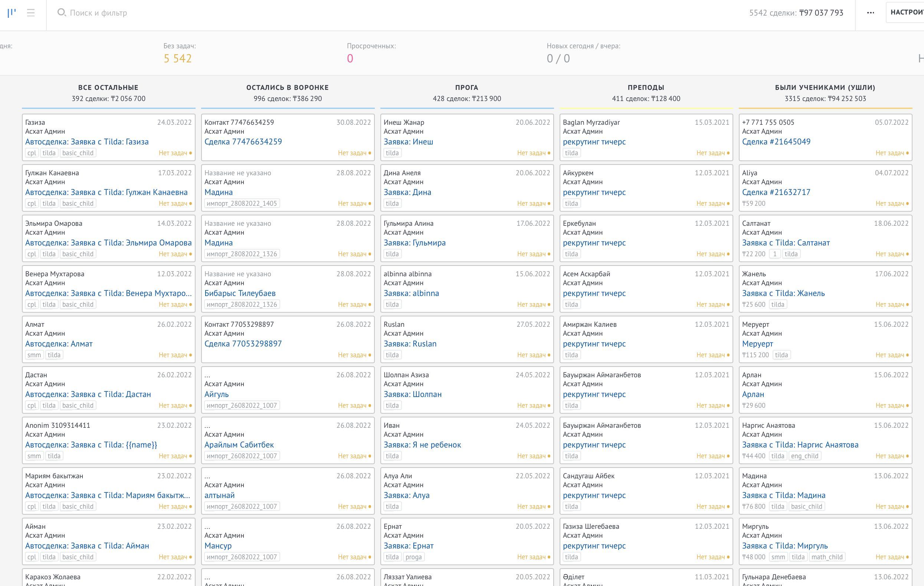Click contact name Амиржан Калиев
Image resolution: width=924 pixels, height=586 pixels.
[590, 325]
